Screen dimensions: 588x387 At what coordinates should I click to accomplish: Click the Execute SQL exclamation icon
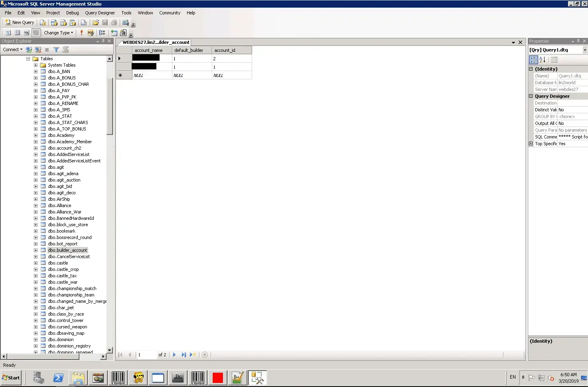[81, 33]
